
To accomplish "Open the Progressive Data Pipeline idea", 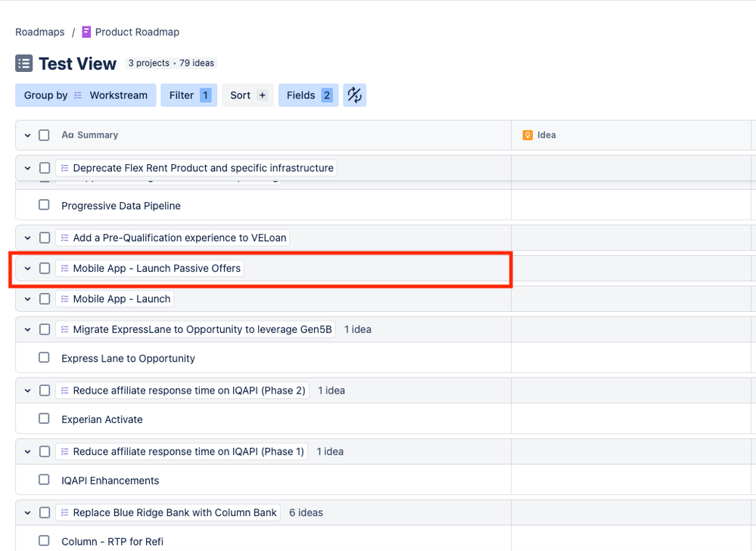I will pos(121,206).
